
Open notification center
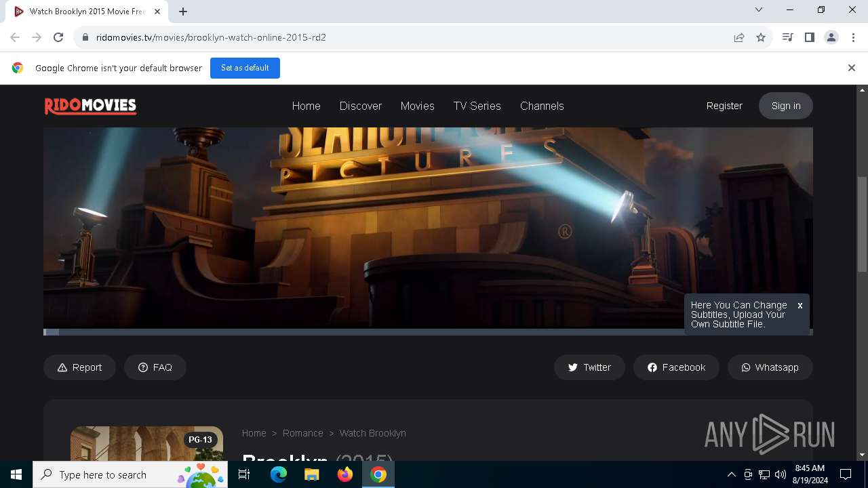[846, 474]
